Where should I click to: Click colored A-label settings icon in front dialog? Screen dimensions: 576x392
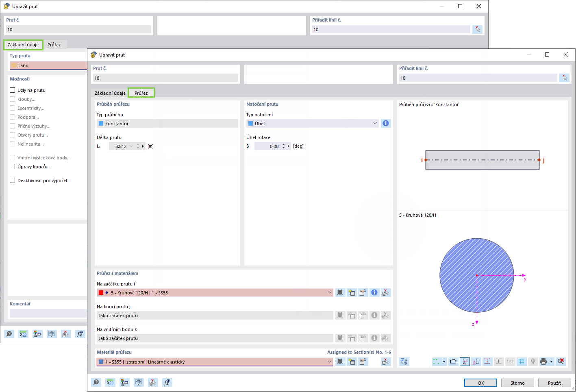(x=124, y=382)
